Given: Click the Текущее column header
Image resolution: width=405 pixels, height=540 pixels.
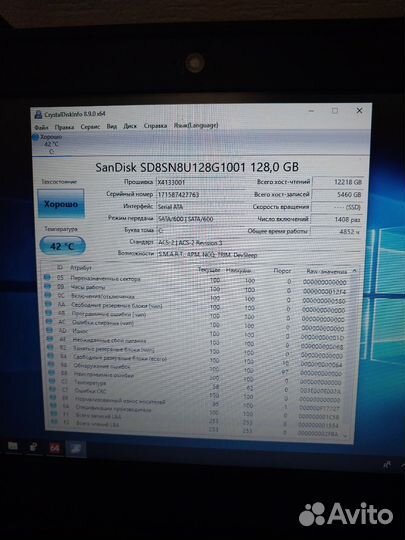Looking at the screenshot, I should (209, 270).
